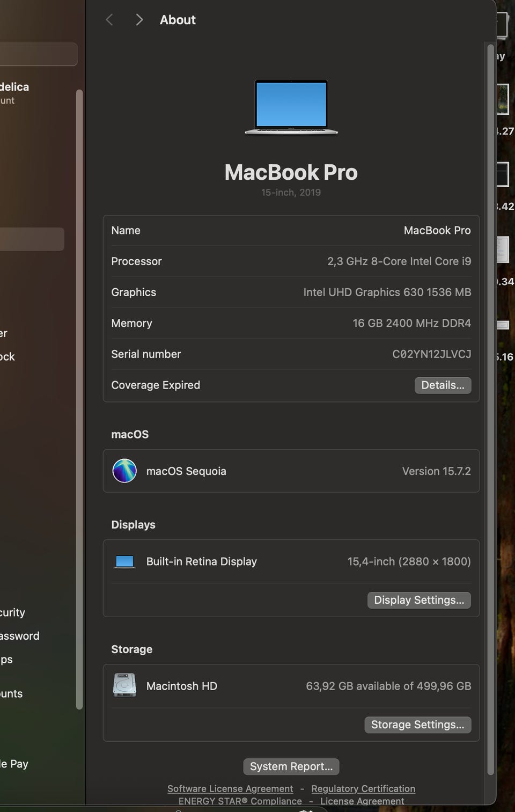The height and width of the screenshot is (812, 515).
Task: Click the MacBook Pro laptop image
Action: [x=291, y=107]
